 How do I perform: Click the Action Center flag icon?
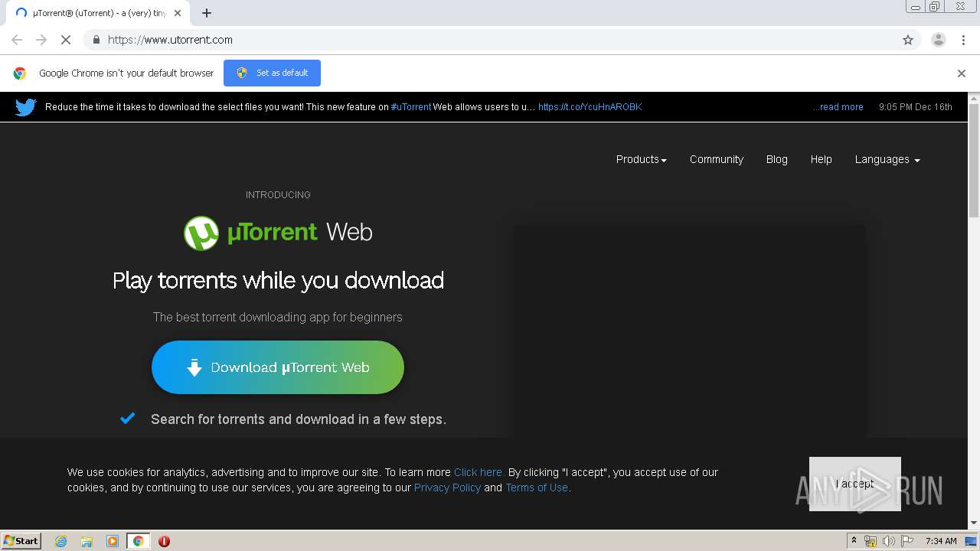point(906,541)
